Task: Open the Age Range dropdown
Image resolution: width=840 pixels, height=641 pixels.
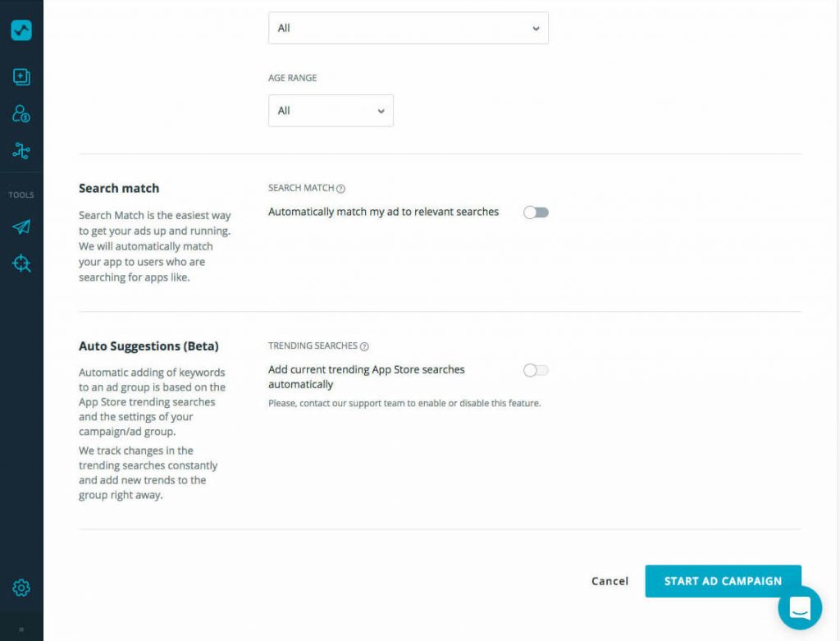Action: [331, 111]
